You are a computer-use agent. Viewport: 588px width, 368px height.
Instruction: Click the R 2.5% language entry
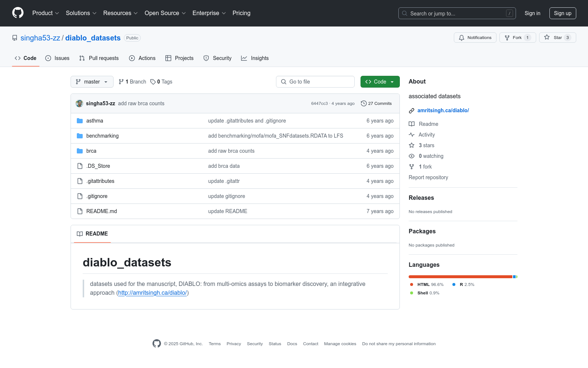tap(463, 284)
